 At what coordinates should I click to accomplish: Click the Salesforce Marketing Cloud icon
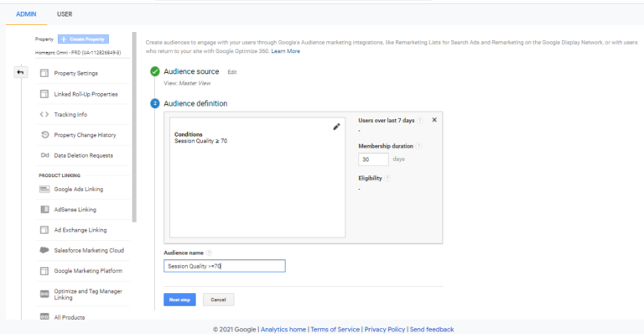point(44,250)
